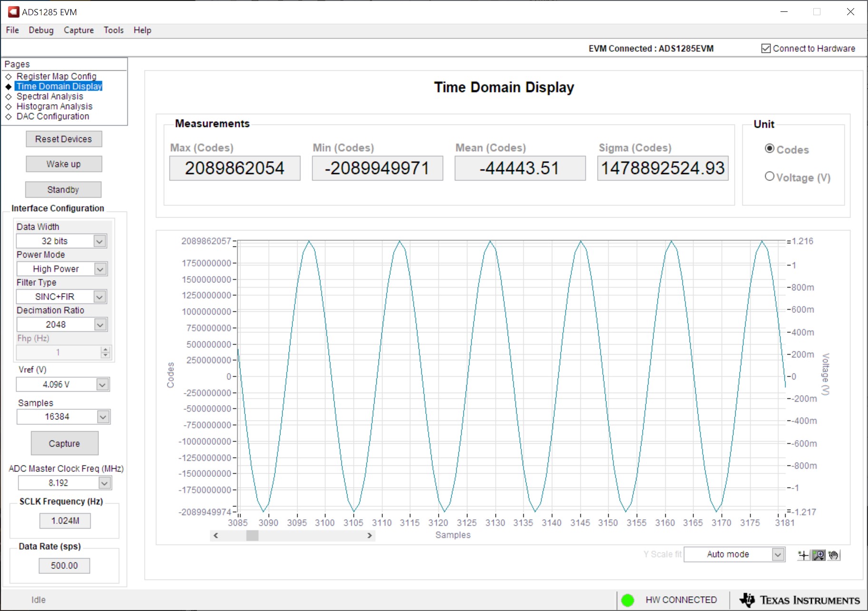Click the horizontal graph scrollbar thumb
This screenshot has width=868, height=611.
(x=252, y=536)
